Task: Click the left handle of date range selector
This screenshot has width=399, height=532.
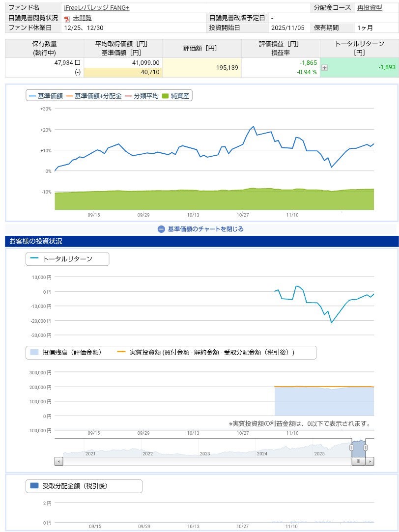Action: pos(351,448)
